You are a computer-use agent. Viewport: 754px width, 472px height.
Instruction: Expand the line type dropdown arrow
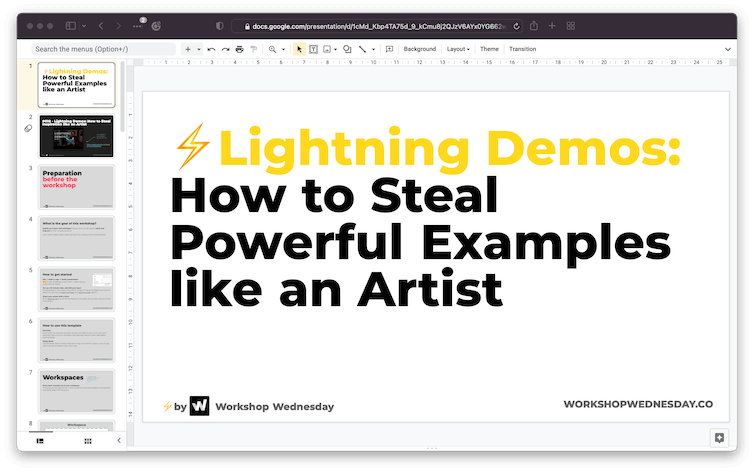coord(374,49)
